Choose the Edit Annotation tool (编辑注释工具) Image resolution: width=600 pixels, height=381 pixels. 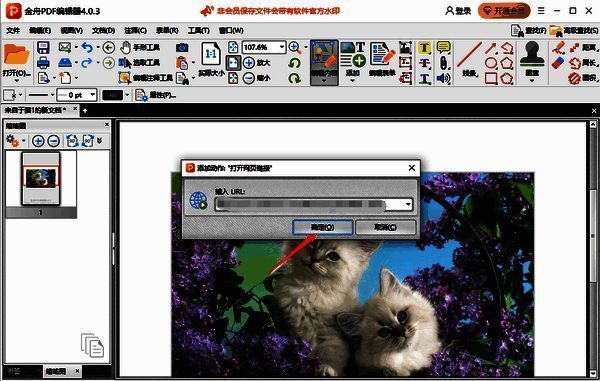[x=145, y=78]
